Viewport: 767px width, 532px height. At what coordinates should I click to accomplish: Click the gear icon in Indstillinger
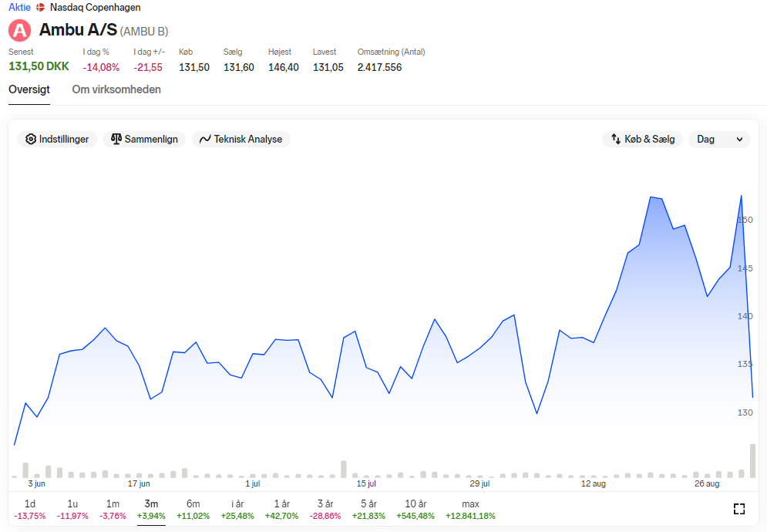point(30,139)
